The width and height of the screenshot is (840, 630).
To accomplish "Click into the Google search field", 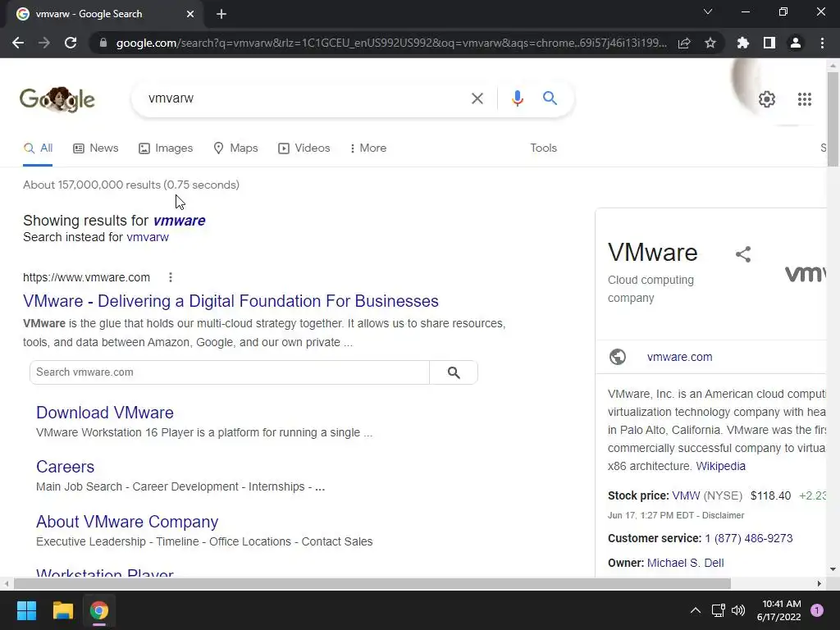I will [305, 98].
